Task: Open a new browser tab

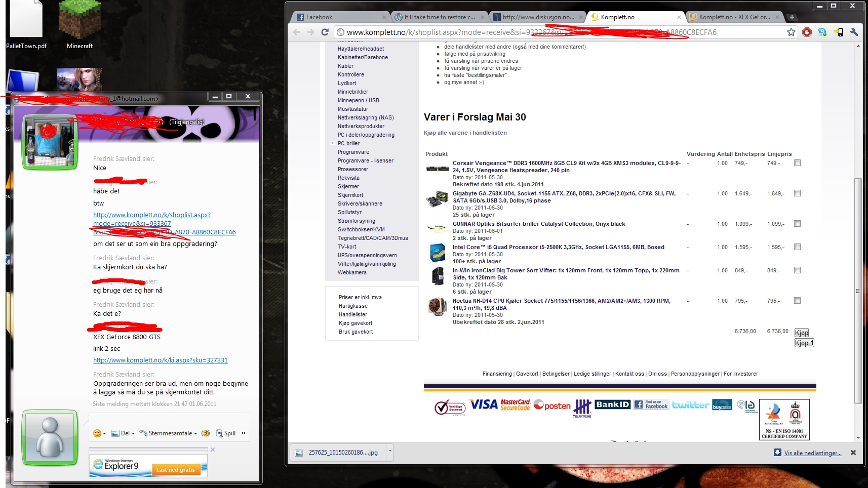Action: (x=792, y=17)
